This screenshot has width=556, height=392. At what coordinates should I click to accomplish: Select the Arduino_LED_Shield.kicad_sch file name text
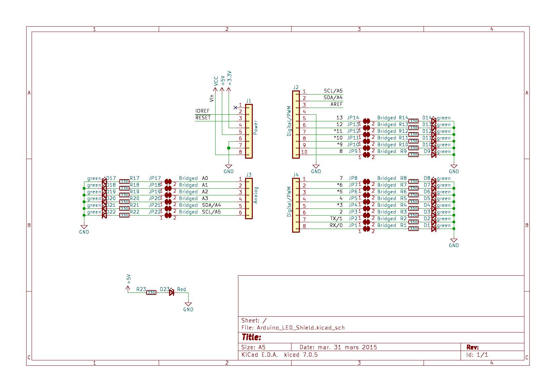point(301,327)
